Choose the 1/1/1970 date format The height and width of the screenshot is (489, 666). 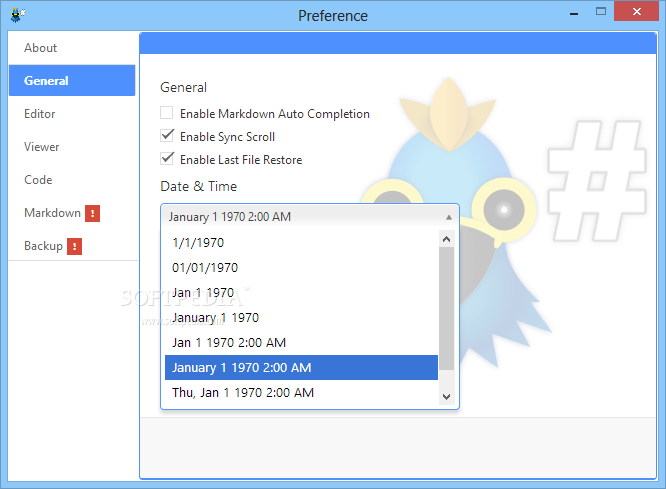pyautogui.click(x=301, y=243)
